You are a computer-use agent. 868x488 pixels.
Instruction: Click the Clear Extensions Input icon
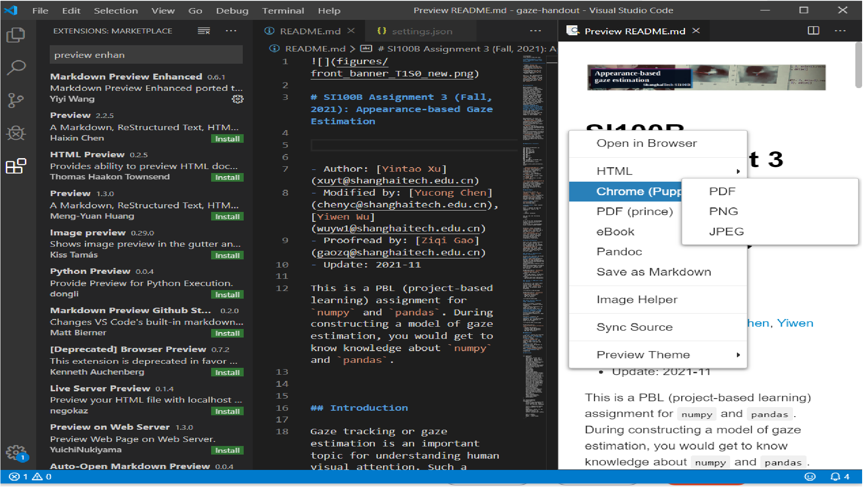point(204,31)
